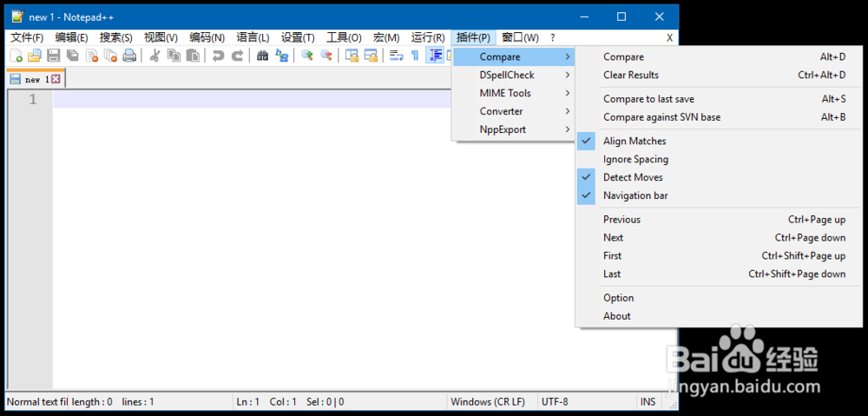This screenshot has height=416, width=868.
Task: Click the Save floppy disk toolbar icon
Action: (54, 55)
